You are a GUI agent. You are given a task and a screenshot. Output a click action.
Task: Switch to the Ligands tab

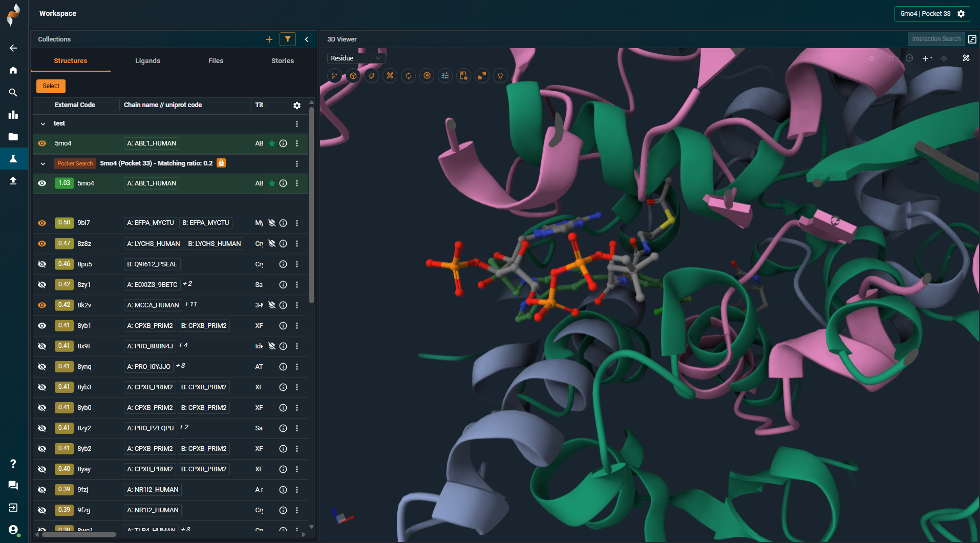coord(147,60)
